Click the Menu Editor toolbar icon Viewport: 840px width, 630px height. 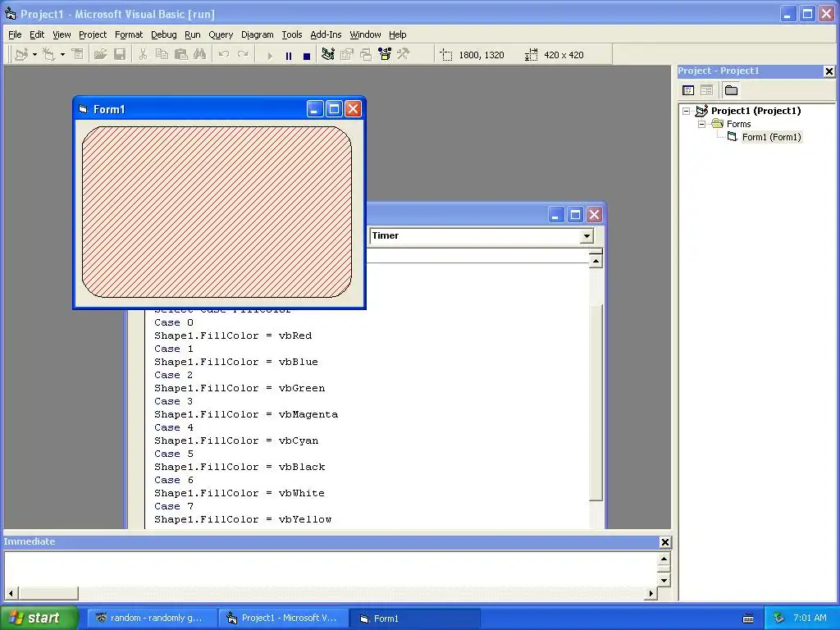(78, 54)
